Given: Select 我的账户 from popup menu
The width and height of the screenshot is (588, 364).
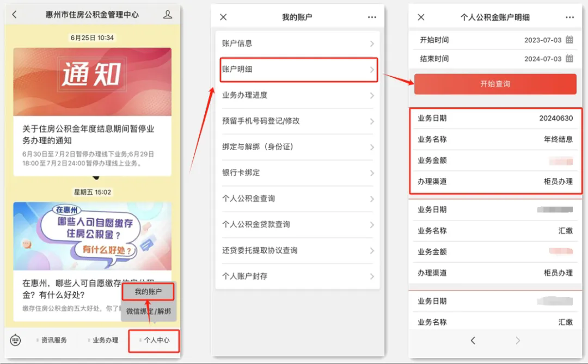Looking at the screenshot, I should (148, 292).
